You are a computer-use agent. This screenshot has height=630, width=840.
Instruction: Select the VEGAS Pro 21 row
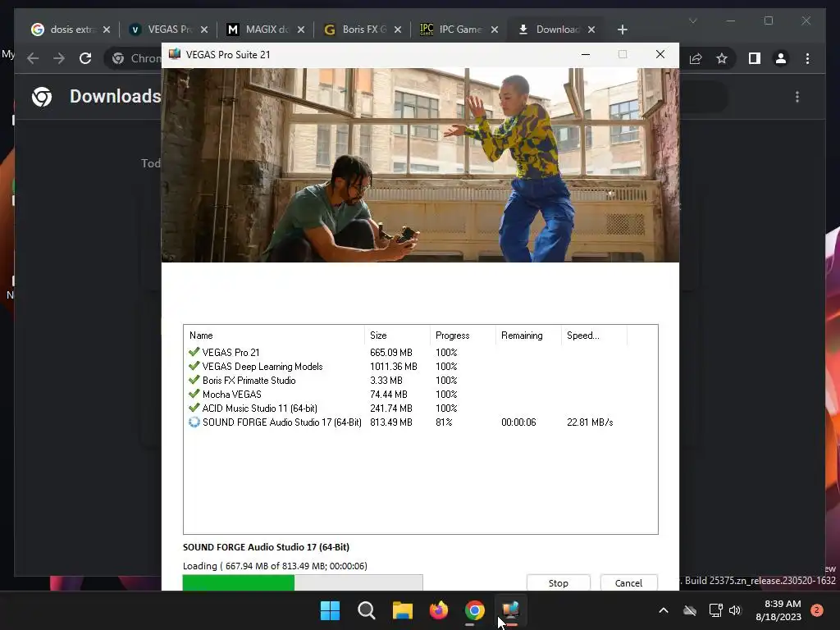420,353
